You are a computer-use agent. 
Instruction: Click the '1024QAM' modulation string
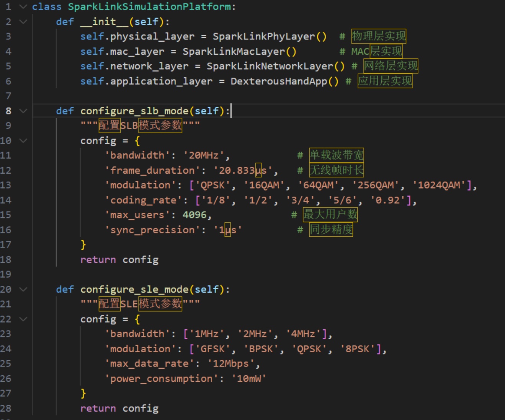tap(441, 185)
